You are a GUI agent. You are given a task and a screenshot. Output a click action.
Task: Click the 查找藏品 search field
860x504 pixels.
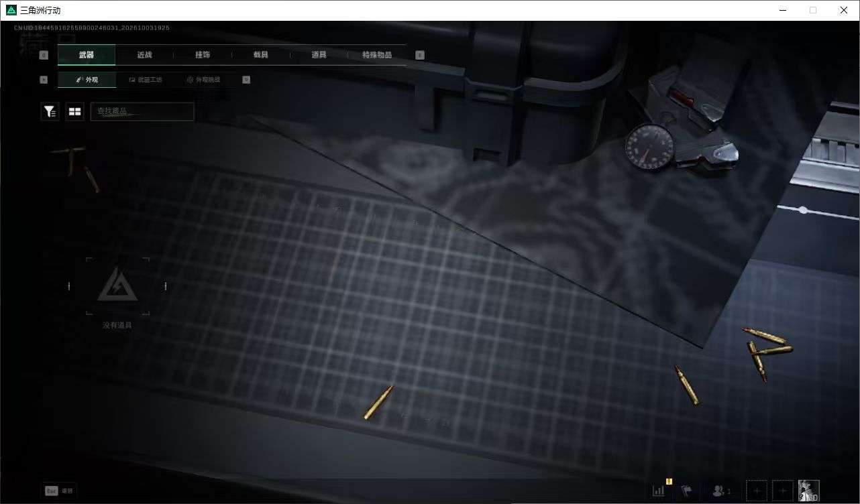tap(142, 111)
